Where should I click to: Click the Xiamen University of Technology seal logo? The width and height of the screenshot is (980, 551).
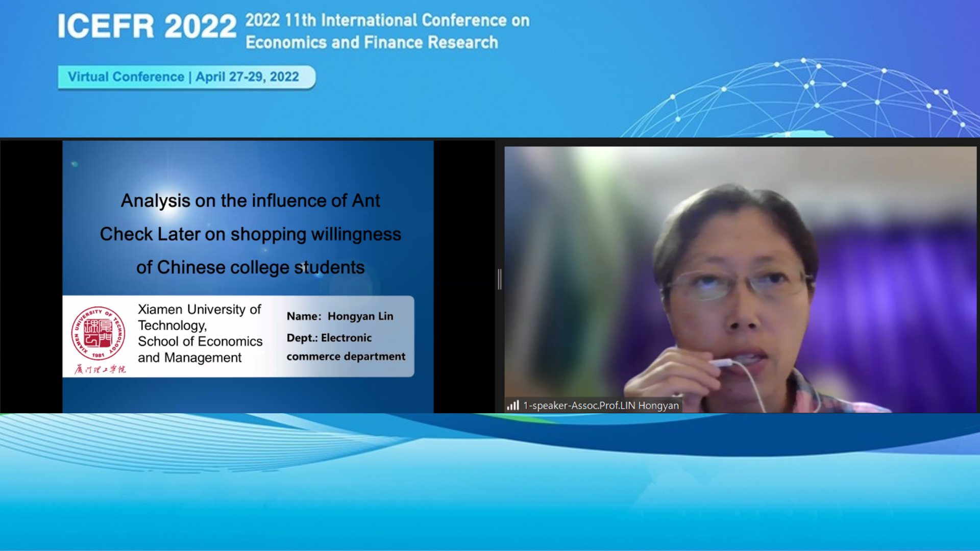pos(98,334)
